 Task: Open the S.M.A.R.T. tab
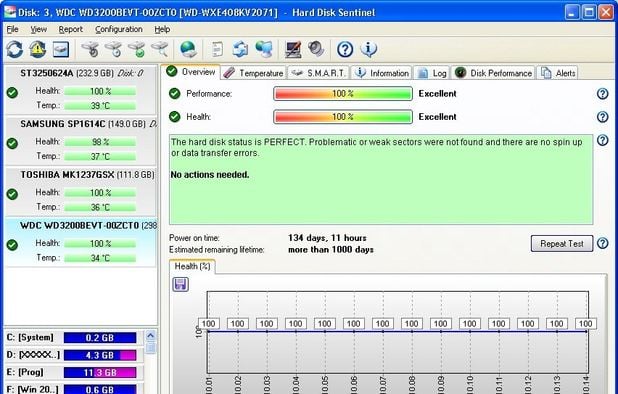tap(318, 73)
